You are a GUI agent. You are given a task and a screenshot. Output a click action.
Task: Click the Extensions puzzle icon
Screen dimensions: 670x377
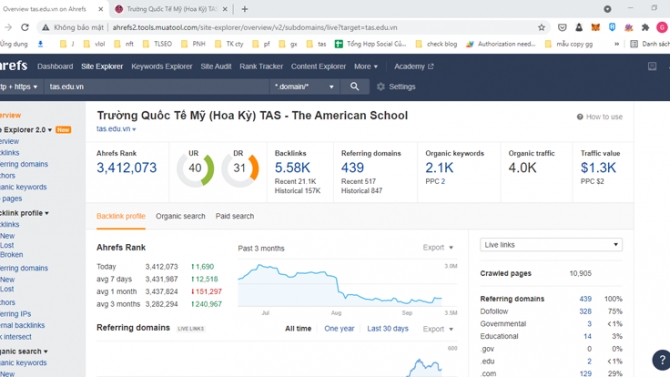(x=645, y=27)
